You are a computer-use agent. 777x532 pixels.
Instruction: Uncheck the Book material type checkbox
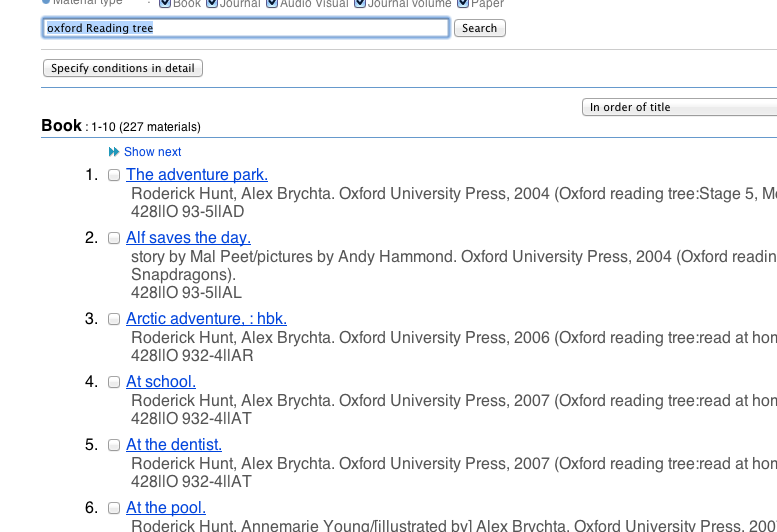tap(165, 4)
